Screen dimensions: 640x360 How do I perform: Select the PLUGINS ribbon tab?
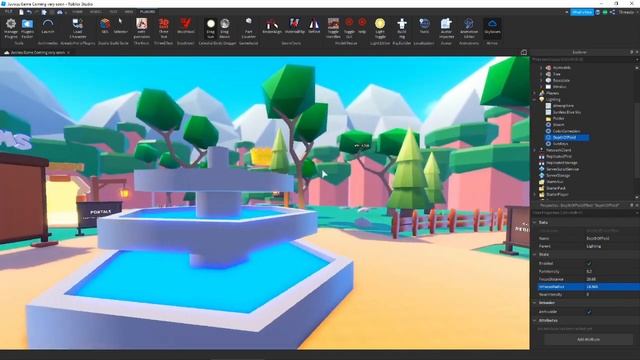[x=147, y=12]
